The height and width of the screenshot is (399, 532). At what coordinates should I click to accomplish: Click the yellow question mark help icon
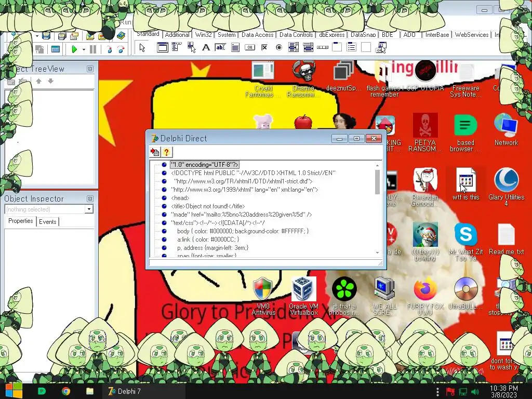[166, 152]
